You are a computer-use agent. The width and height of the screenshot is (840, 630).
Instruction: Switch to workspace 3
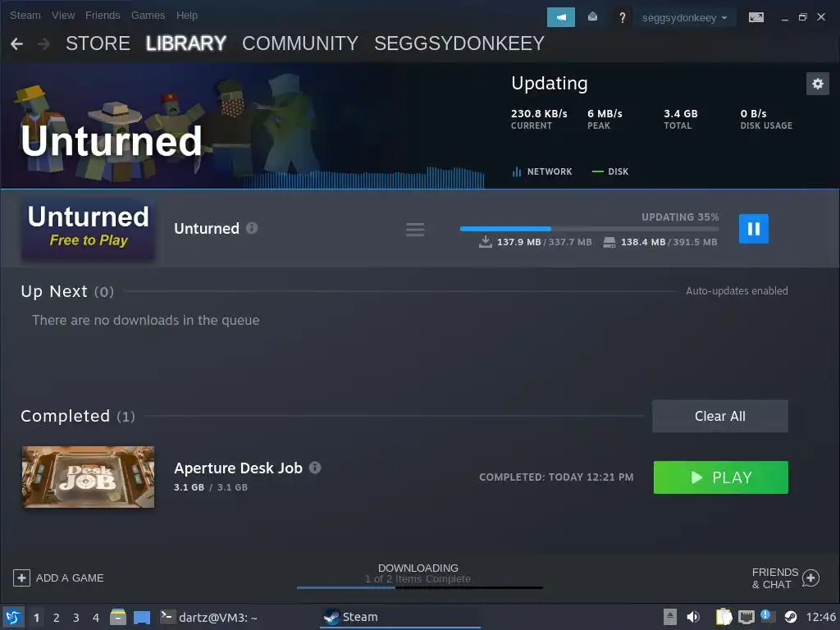76,618
